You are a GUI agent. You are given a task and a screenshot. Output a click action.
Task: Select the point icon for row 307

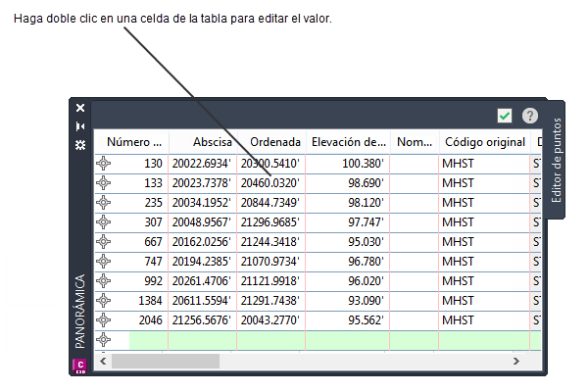click(x=104, y=222)
